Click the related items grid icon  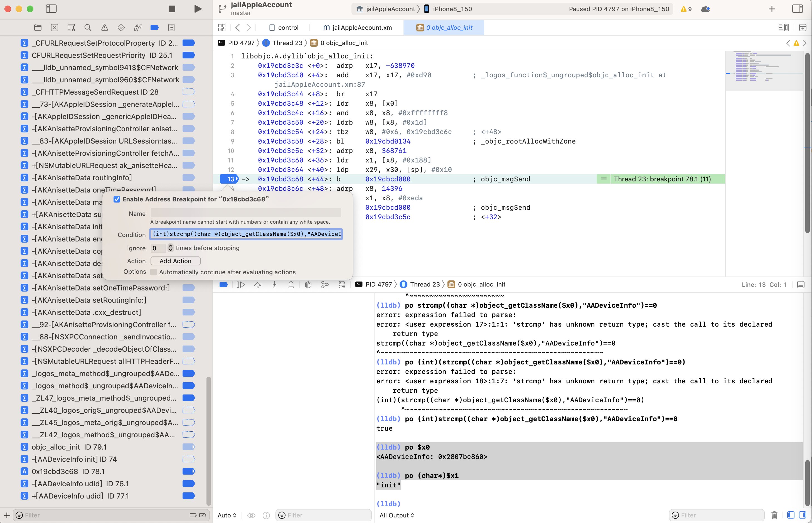tap(222, 28)
